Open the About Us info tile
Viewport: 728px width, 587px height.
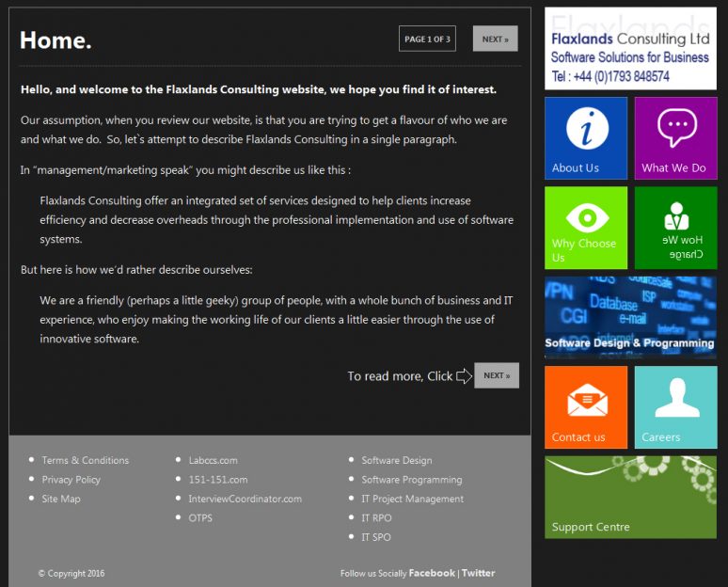(586, 138)
